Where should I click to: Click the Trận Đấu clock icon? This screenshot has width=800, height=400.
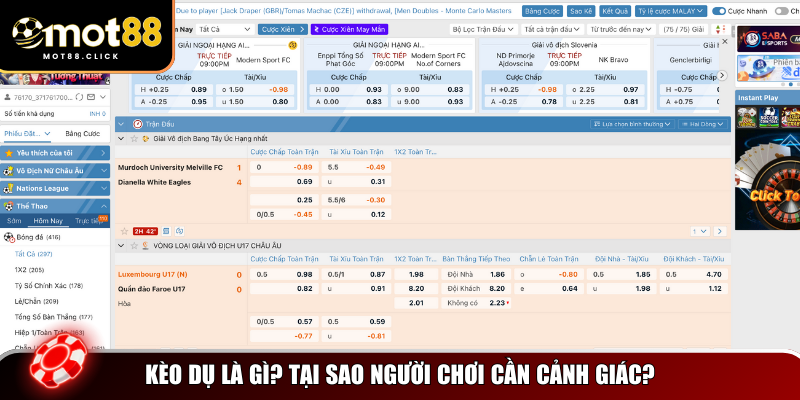[x=138, y=124]
